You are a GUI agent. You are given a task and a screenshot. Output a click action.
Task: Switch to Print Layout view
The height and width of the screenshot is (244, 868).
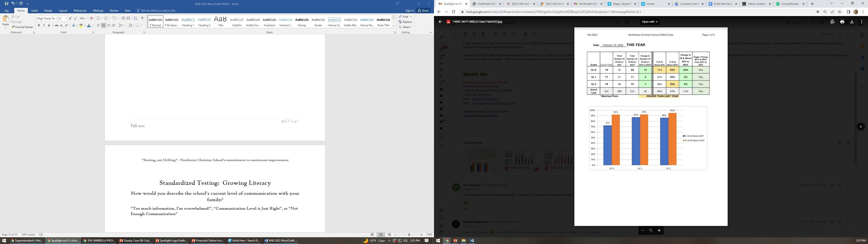381,235
